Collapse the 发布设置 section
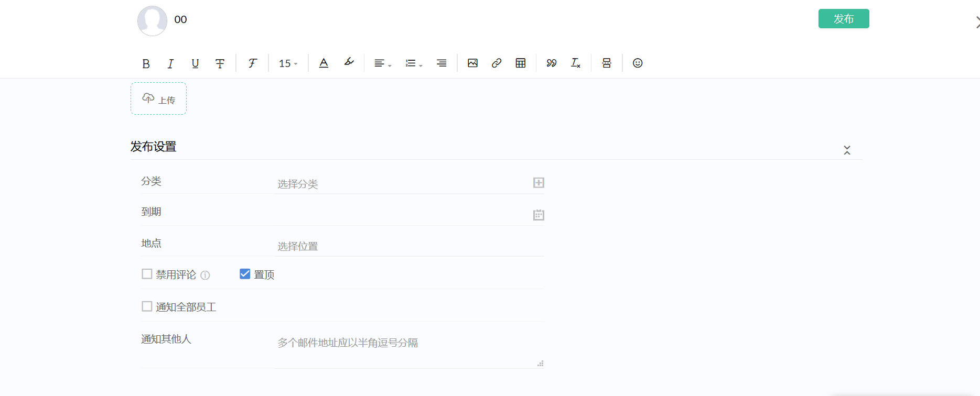 [847, 150]
